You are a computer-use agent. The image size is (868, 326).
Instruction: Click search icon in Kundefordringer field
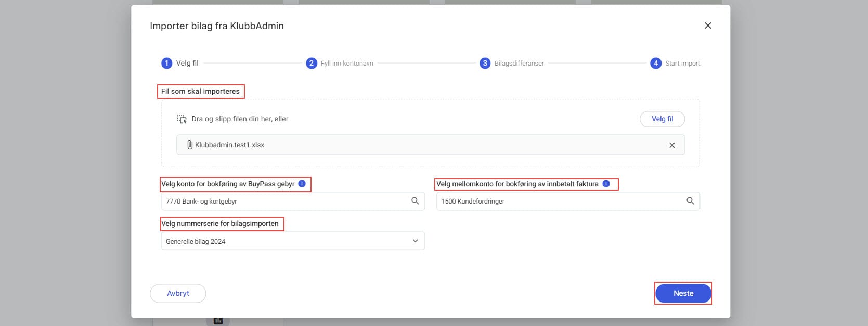(690, 201)
